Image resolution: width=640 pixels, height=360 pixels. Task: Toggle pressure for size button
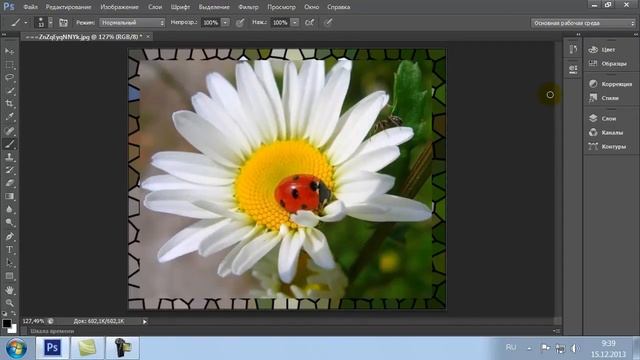pyautogui.click(x=328, y=23)
